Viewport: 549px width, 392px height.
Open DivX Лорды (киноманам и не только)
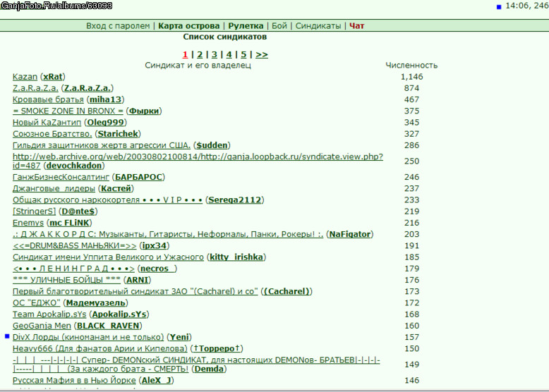pyautogui.click(x=88, y=338)
